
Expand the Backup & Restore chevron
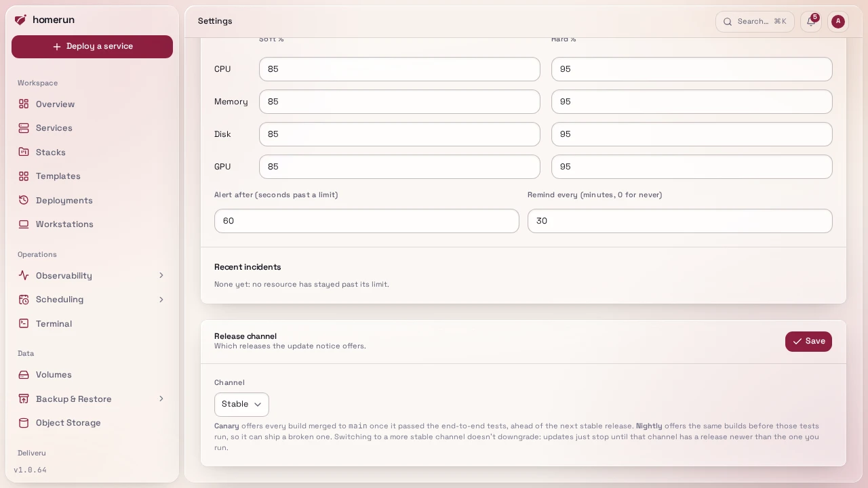161,399
